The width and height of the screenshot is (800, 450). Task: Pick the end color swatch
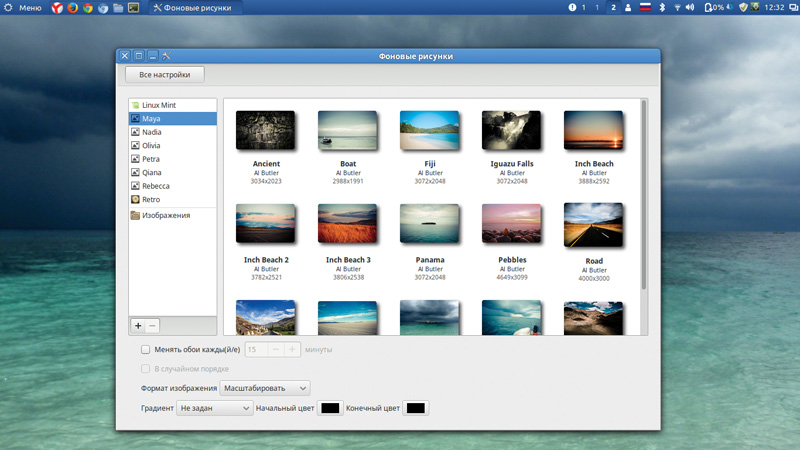pos(416,408)
